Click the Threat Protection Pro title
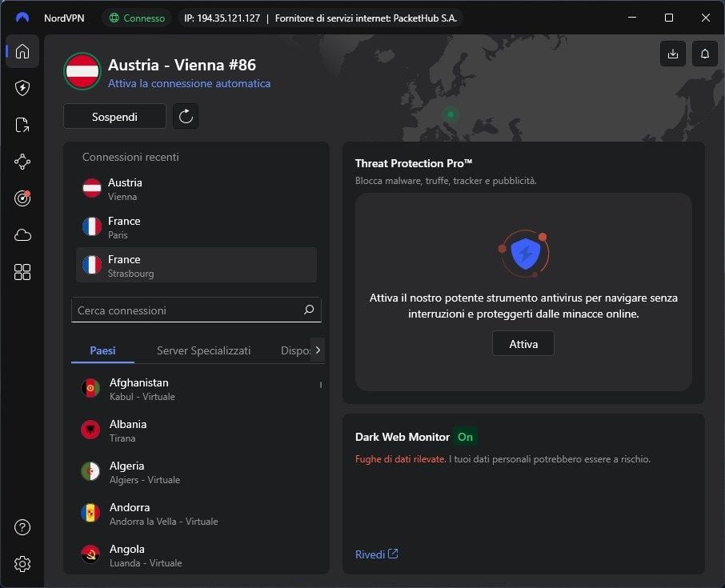The height and width of the screenshot is (588, 725). [414, 163]
